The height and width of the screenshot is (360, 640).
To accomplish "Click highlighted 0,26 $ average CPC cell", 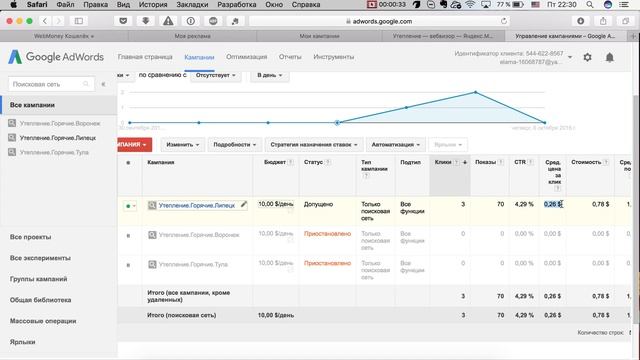I will [552, 204].
